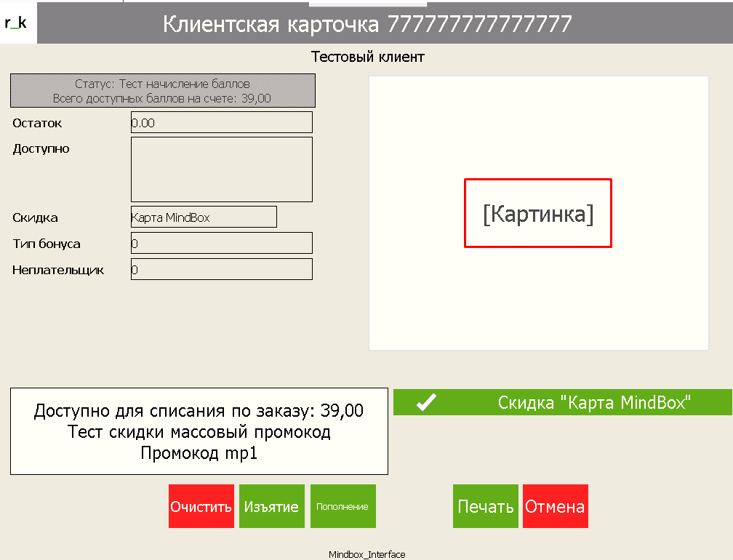Image resolution: width=733 pixels, height=560 pixels.
Task: Expand the Доступно list box
Action: [221, 169]
